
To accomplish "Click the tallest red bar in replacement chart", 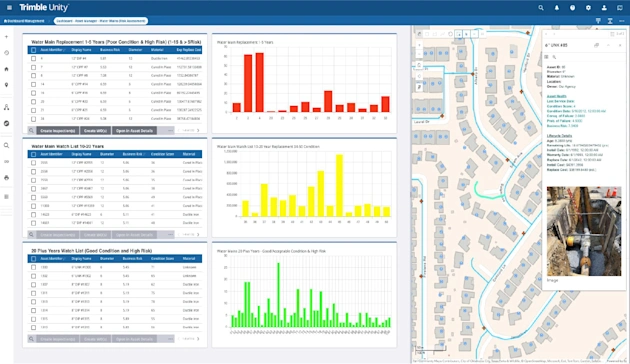I will (x=260, y=82).
